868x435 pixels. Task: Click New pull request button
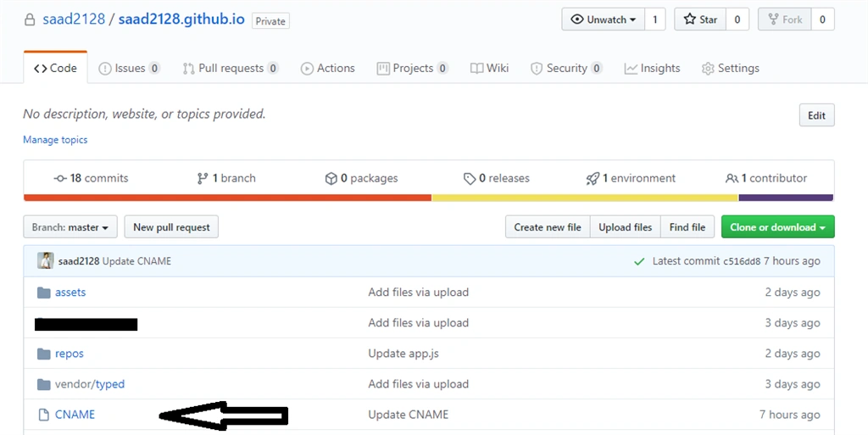(x=171, y=227)
